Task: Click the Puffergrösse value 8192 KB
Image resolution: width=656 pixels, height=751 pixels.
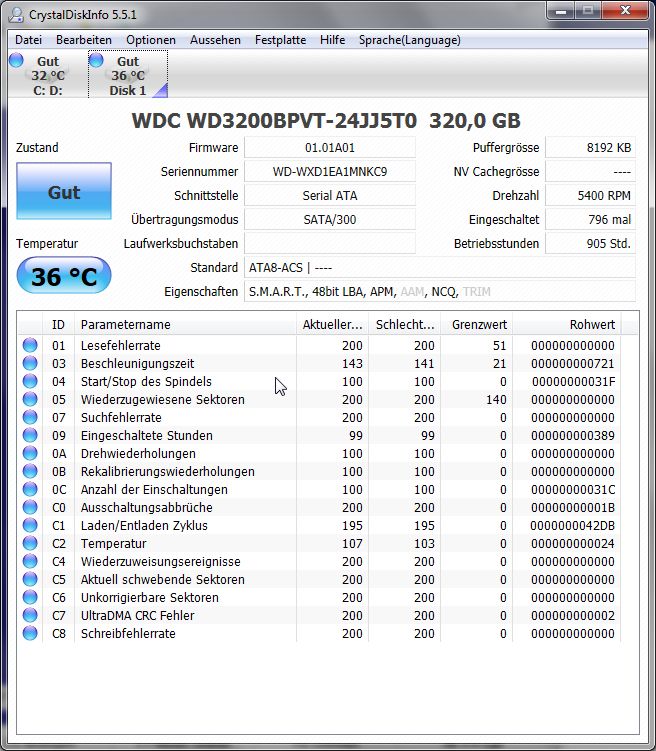Action: pyautogui.click(x=590, y=148)
